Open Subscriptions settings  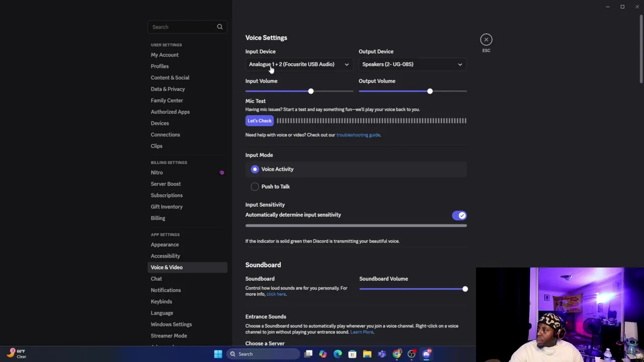tap(167, 195)
